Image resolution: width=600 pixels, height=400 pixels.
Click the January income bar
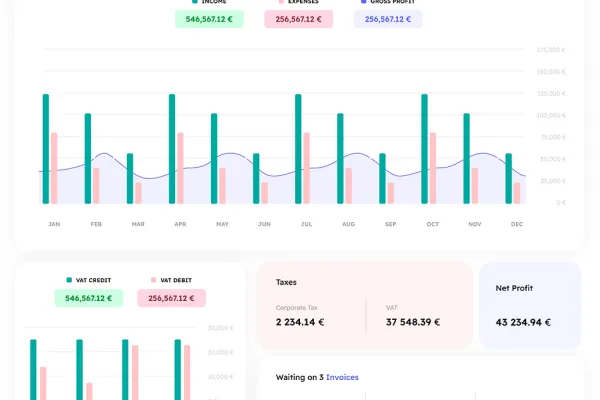46,149
